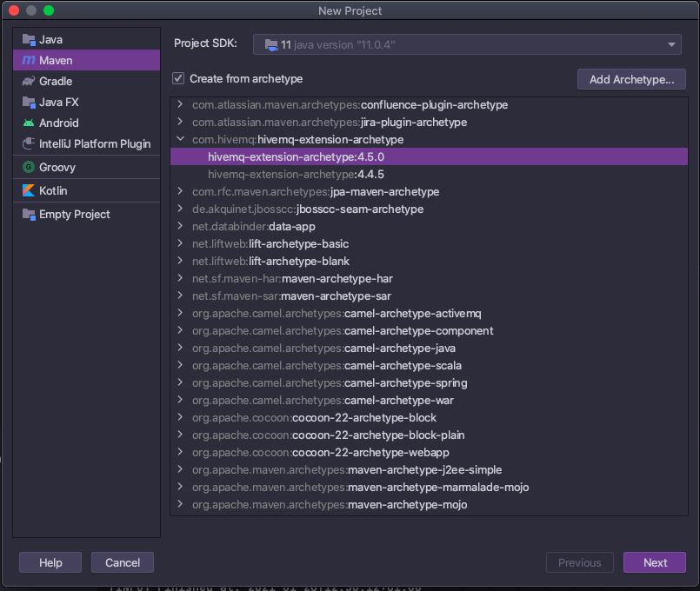Cancel the New Project dialog
Image resolution: width=700 pixels, height=591 pixels.
coord(123,562)
